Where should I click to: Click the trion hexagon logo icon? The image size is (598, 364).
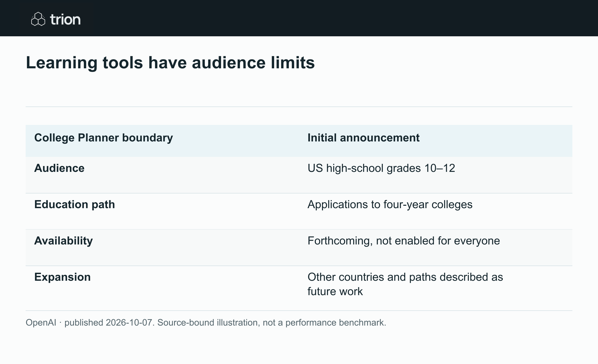point(38,19)
